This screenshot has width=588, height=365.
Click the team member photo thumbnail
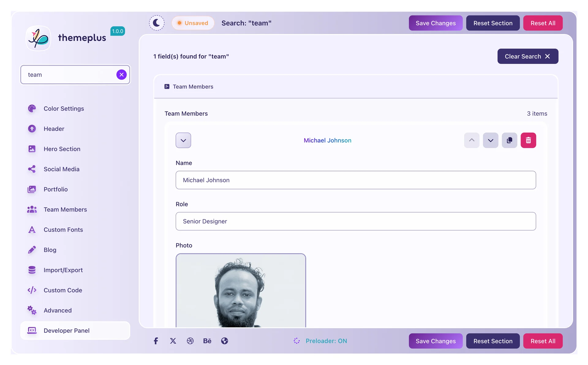click(241, 290)
